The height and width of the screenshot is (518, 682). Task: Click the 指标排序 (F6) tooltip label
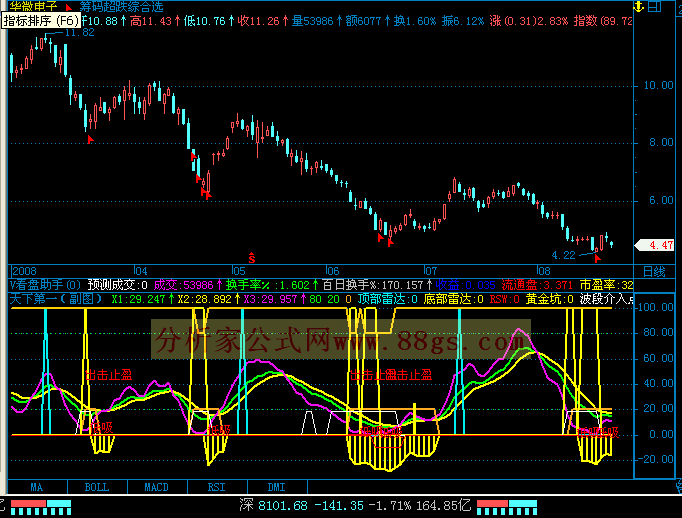coord(41,21)
